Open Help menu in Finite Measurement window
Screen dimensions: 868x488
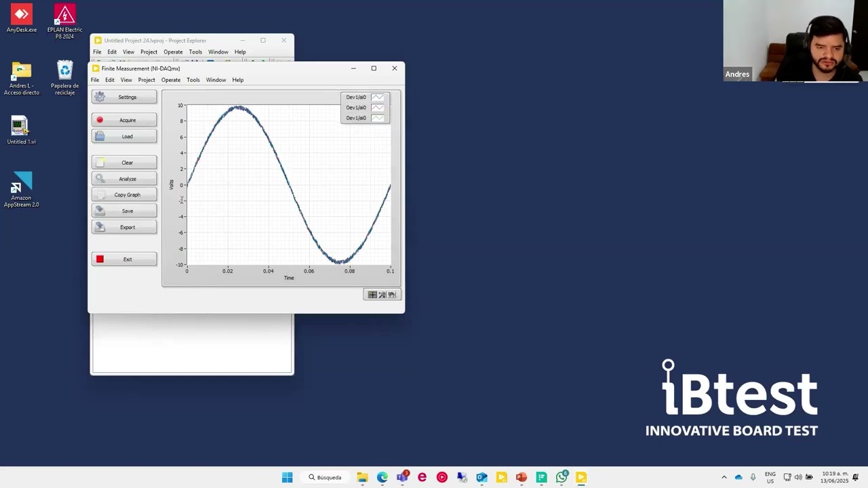238,80
